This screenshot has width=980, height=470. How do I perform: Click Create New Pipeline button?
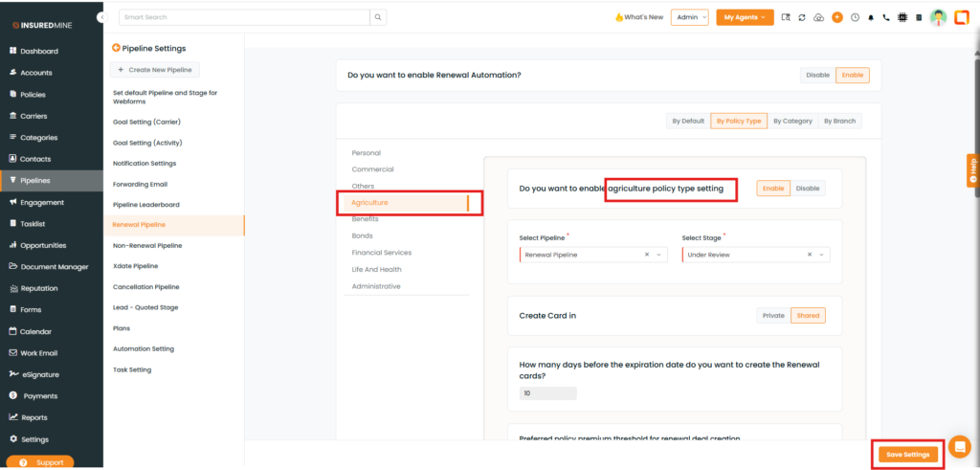point(156,70)
